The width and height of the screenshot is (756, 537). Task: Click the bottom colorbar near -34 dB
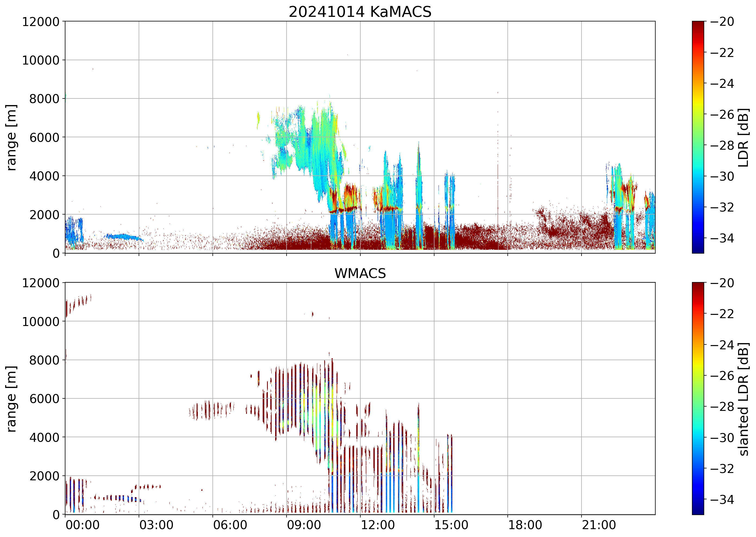pos(698,499)
